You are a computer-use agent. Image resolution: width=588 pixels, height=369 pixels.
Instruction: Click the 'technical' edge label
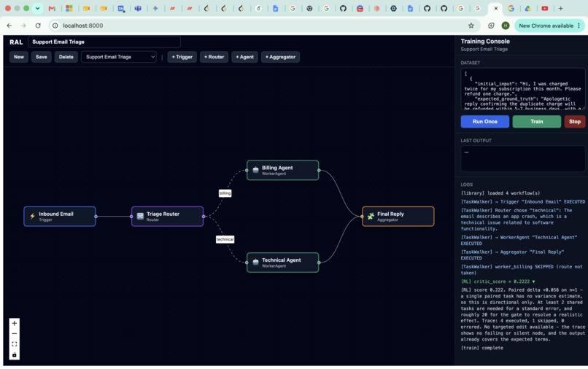point(225,239)
